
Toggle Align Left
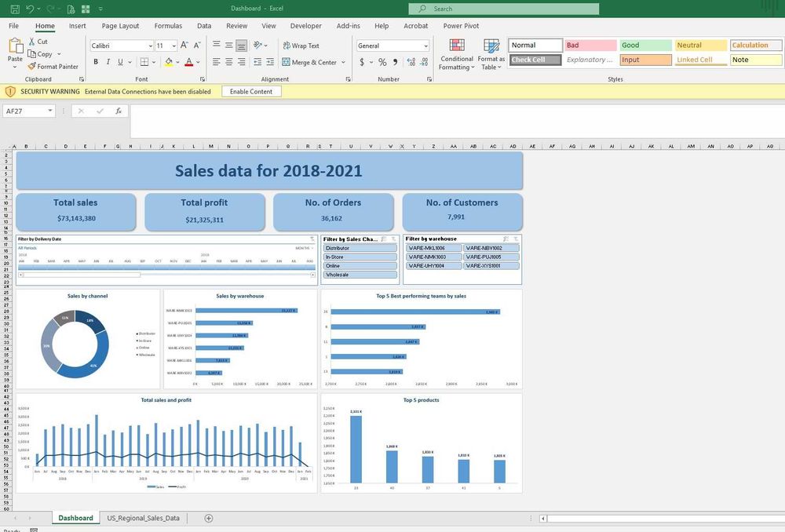(x=217, y=62)
